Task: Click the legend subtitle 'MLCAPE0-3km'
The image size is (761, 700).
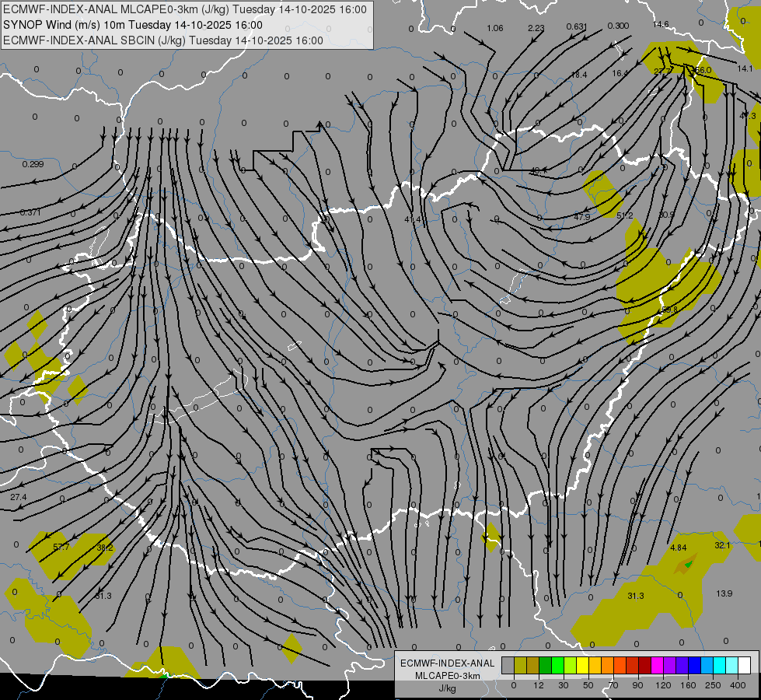Action: pyautogui.click(x=447, y=676)
